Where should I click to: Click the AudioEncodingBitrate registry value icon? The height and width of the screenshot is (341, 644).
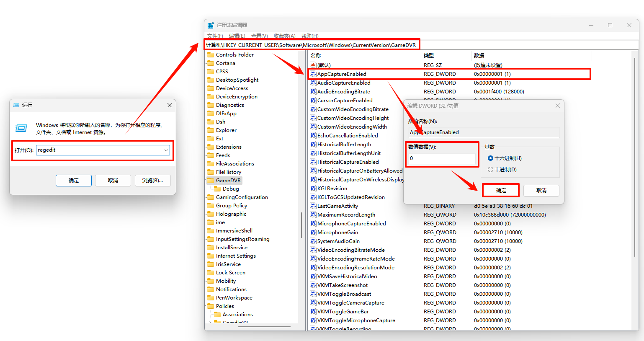[313, 92]
